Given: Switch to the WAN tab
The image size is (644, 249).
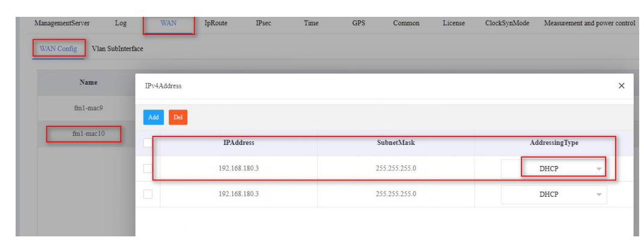Looking at the screenshot, I should coord(168,23).
